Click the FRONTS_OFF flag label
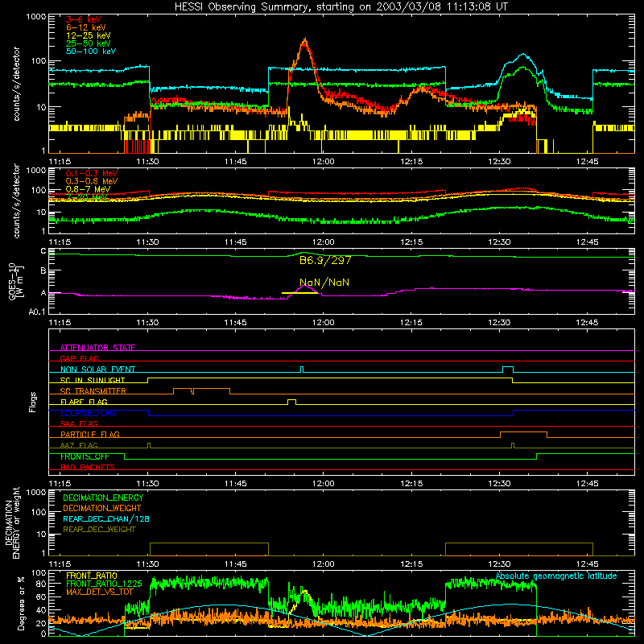The image size is (644, 644). [x=85, y=456]
